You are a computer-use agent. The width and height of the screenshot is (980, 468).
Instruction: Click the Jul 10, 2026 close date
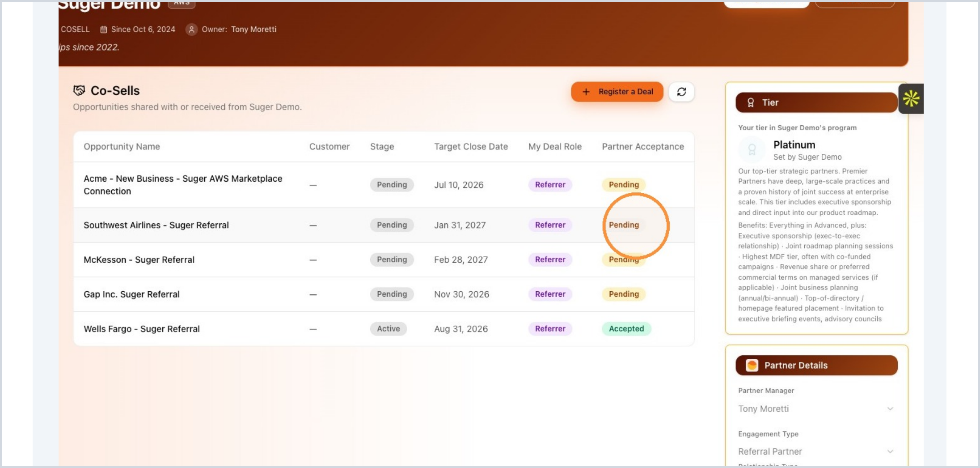click(459, 185)
